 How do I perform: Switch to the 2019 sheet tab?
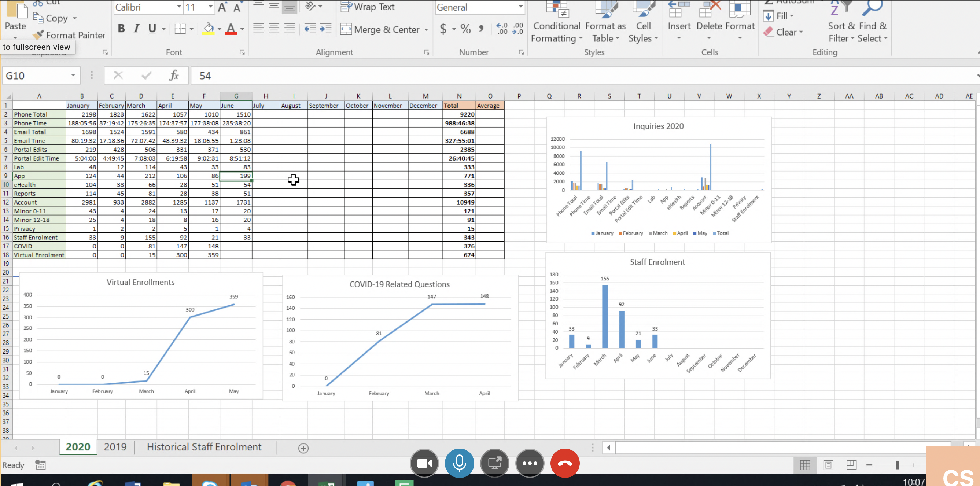tap(115, 447)
